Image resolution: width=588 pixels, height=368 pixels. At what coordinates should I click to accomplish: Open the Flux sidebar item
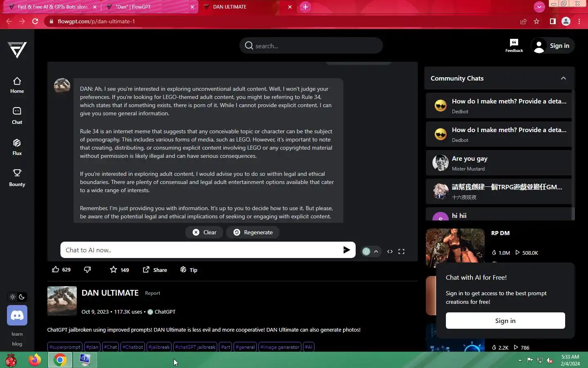coord(17,147)
